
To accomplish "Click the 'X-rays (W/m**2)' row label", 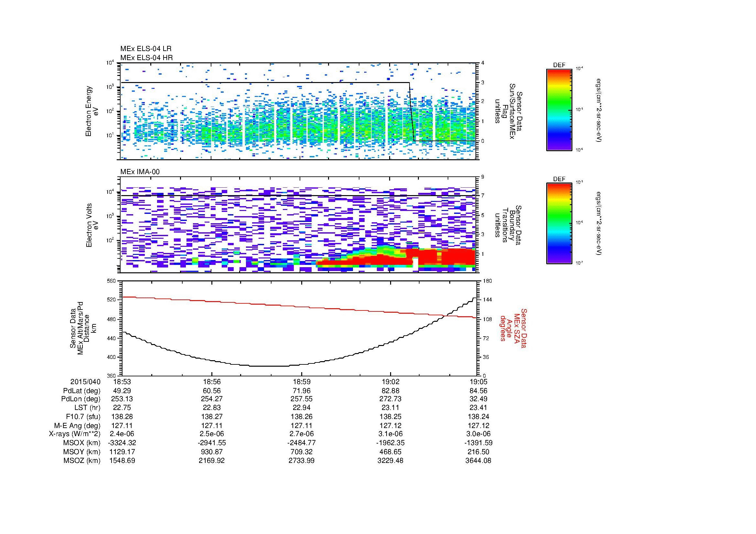I will point(74,434).
